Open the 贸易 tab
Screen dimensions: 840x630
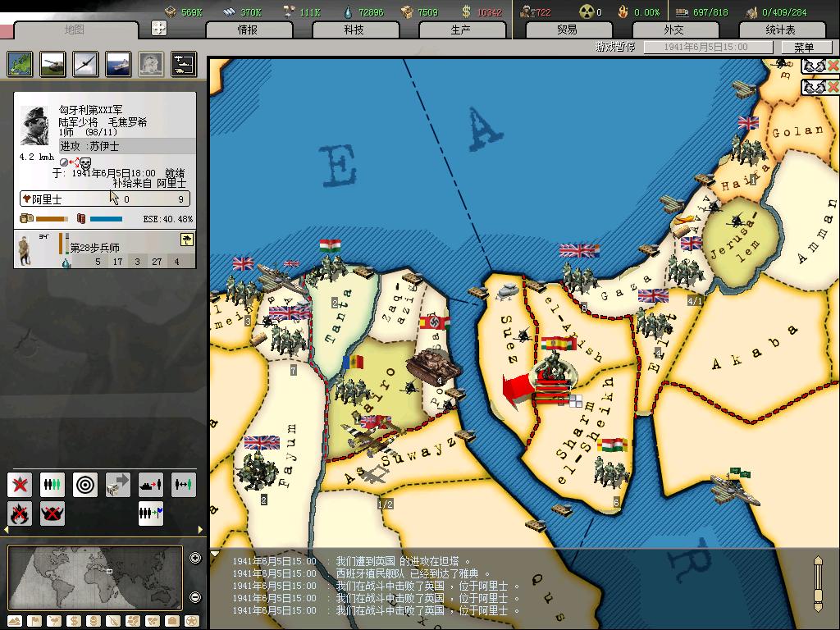(x=568, y=30)
